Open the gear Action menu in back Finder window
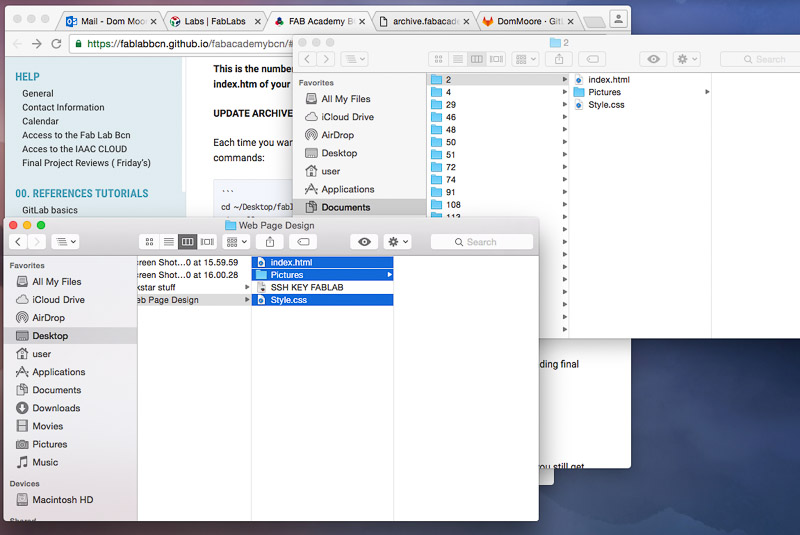This screenshot has height=535, width=800. (686, 59)
